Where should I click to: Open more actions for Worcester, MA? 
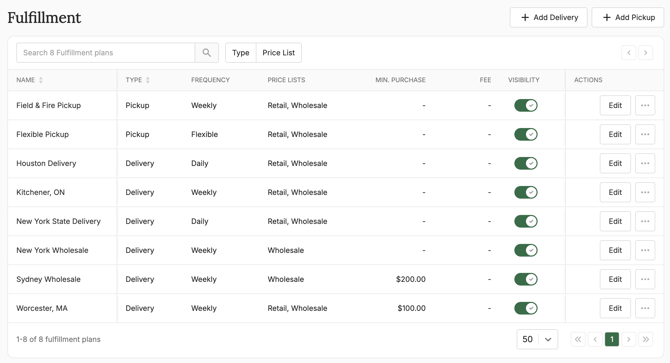(645, 308)
